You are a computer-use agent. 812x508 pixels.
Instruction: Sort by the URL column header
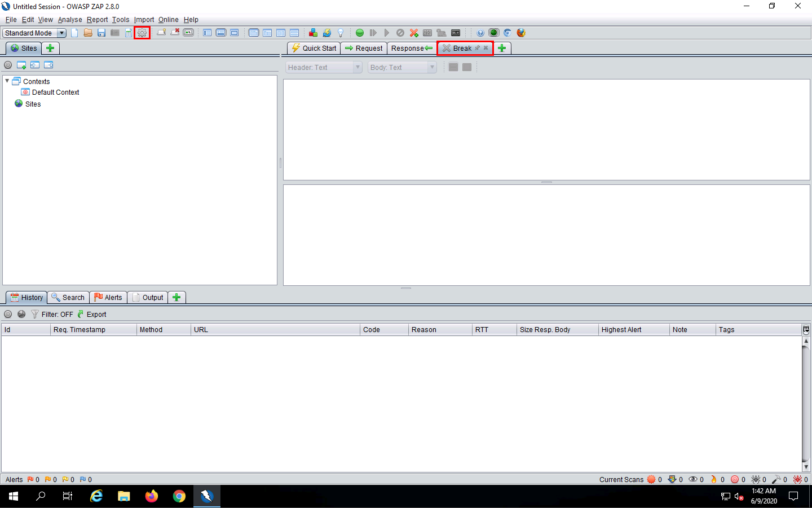[275, 329]
